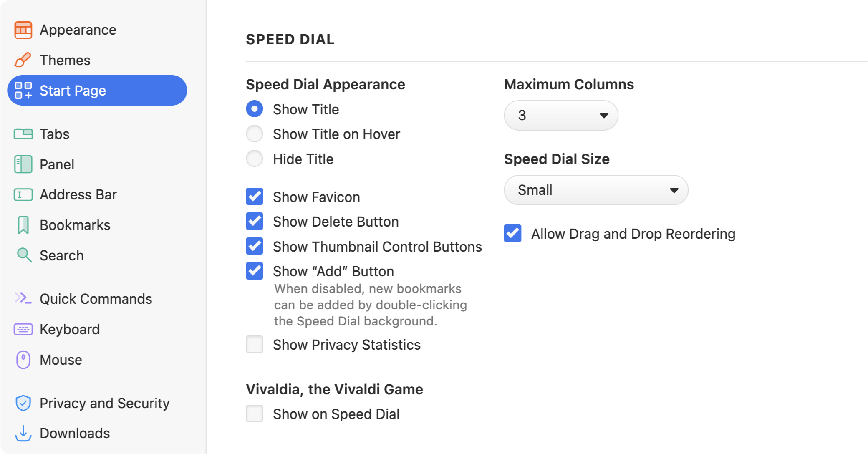The height and width of the screenshot is (454, 868).
Task: Click the Privacy and Security shield icon
Action: click(x=23, y=403)
